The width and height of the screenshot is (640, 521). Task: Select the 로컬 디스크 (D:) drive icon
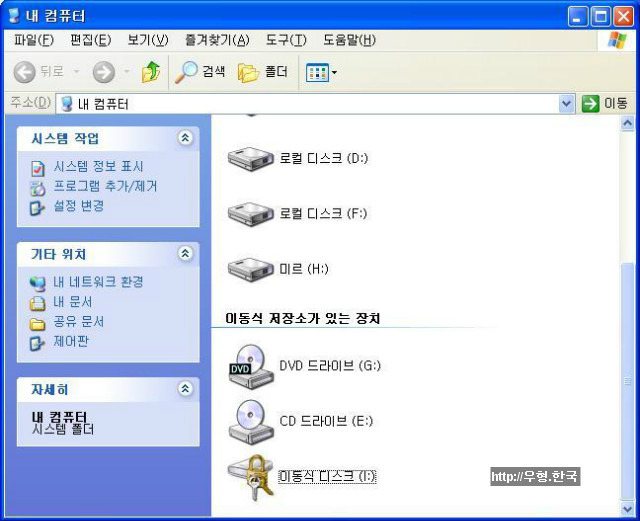click(251, 158)
